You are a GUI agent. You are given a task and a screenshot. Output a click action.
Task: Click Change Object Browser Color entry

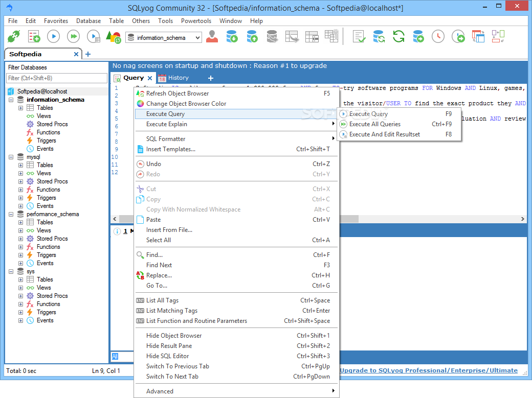click(236, 104)
